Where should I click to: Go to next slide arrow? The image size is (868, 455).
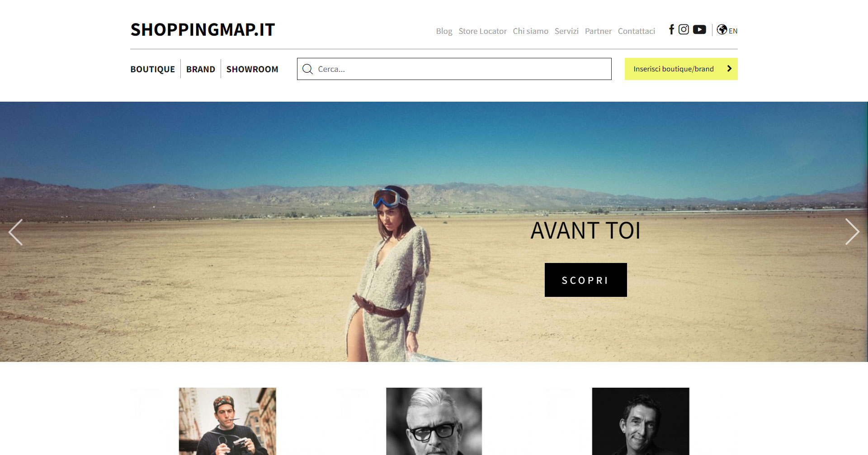(852, 232)
